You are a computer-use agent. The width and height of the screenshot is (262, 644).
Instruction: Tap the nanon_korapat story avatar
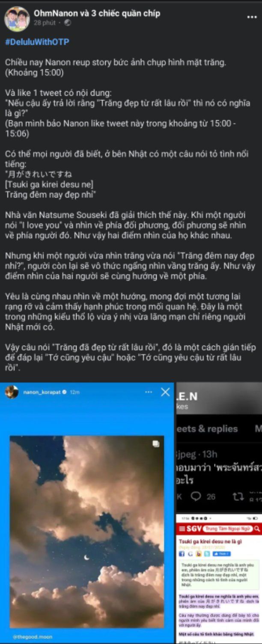coord(12,392)
